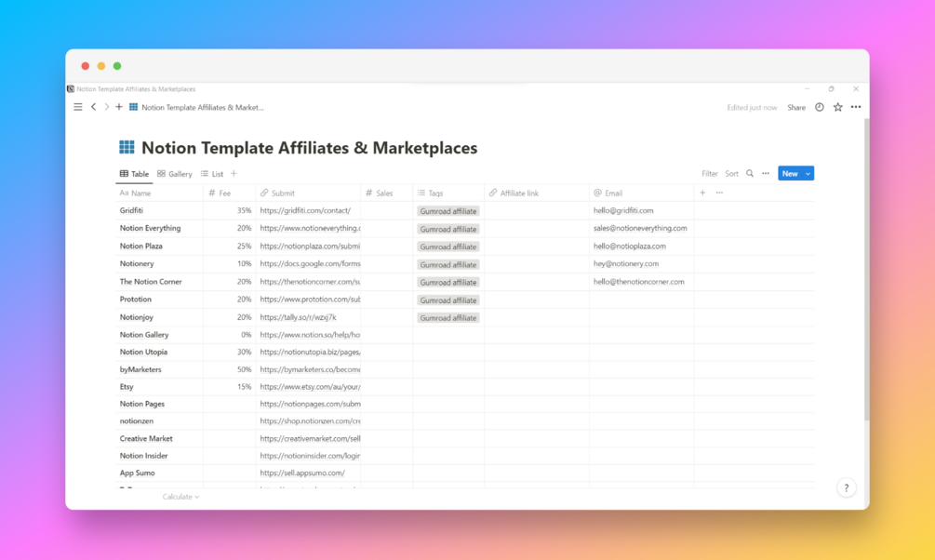Screen dimensions: 935x560
Task: Open the Tags column header menu
Action: point(448,193)
